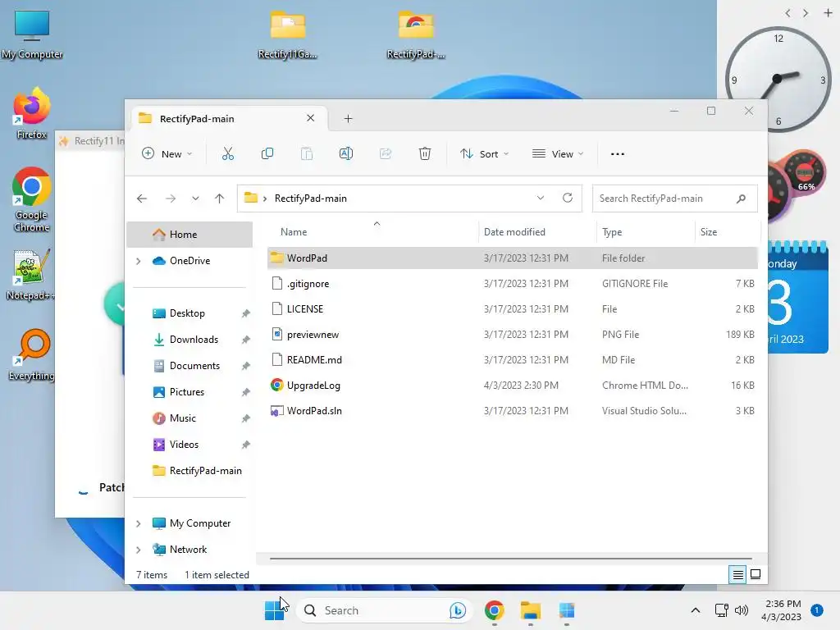The image size is (840, 630).
Task: Click the Rename icon in Explorer toolbar
Action: pyautogui.click(x=346, y=153)
